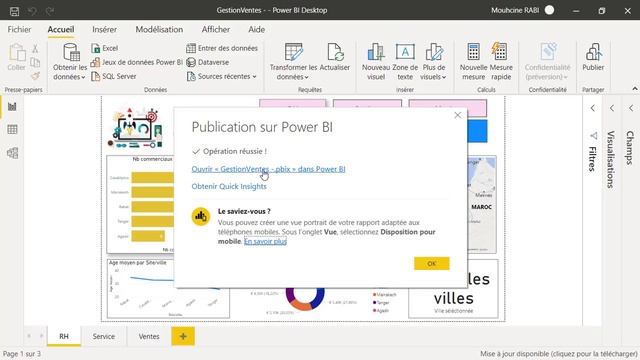Switch to the Accueil ribbon tab

pyautogui.click(x=61, y=29)
